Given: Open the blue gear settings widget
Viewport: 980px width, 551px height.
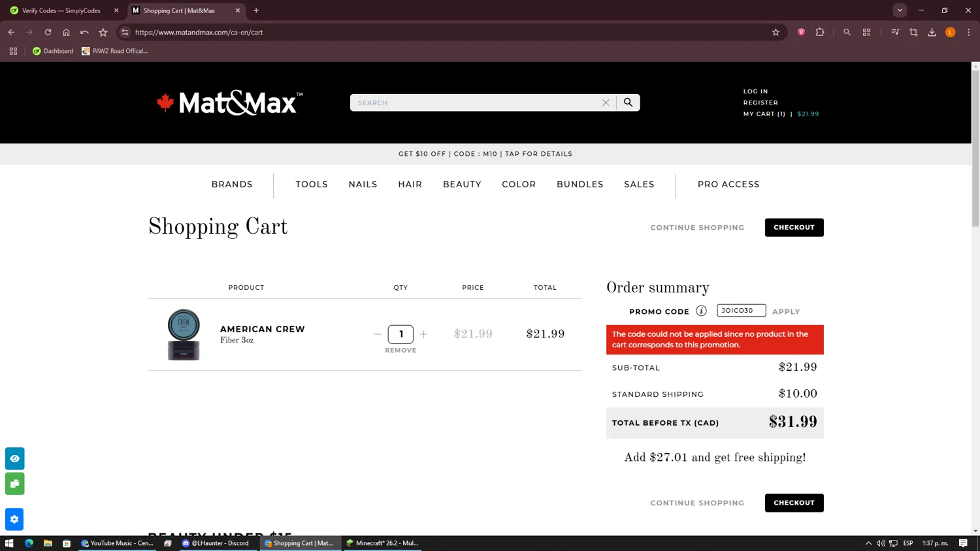Looking at the screenshot, I should tap(14, 520).
